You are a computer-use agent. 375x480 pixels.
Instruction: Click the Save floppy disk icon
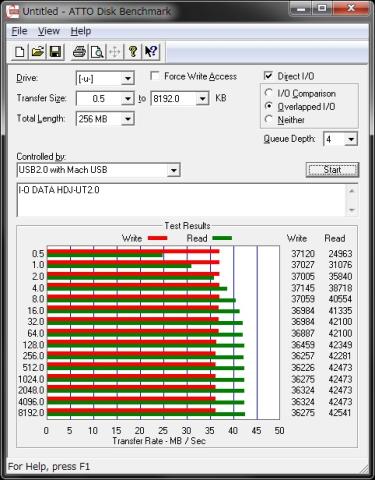coord(55,52)
